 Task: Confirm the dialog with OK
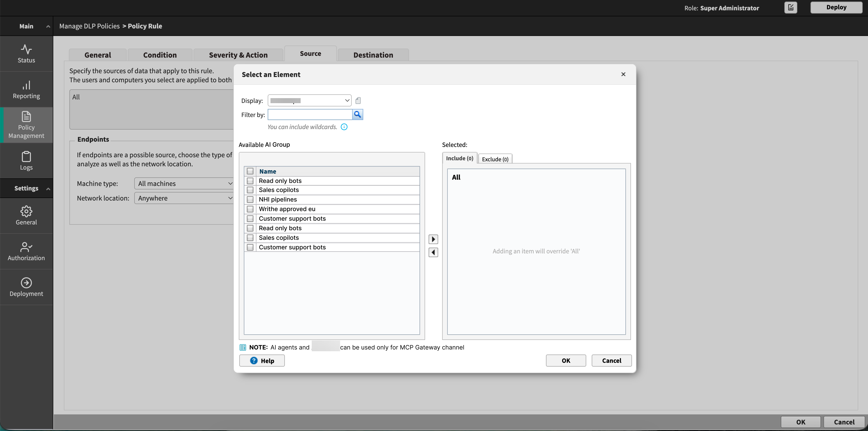[566, 361]
